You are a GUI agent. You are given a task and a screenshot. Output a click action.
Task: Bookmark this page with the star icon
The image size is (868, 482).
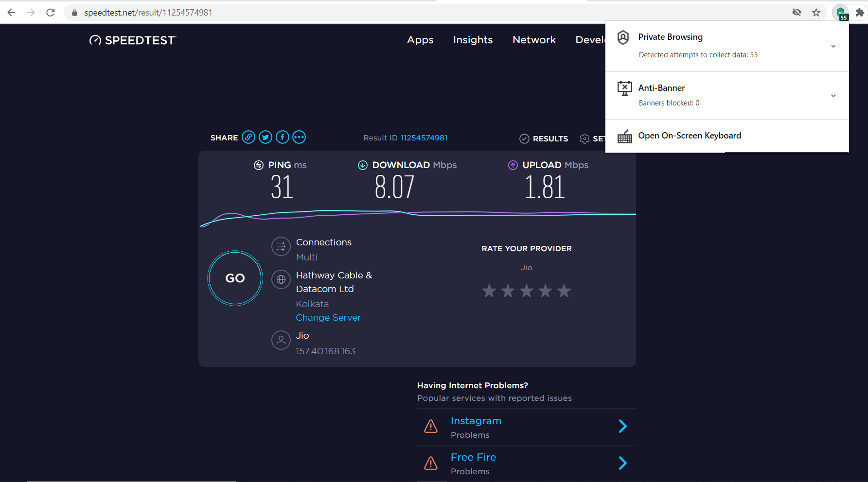(x=816, y=13)
